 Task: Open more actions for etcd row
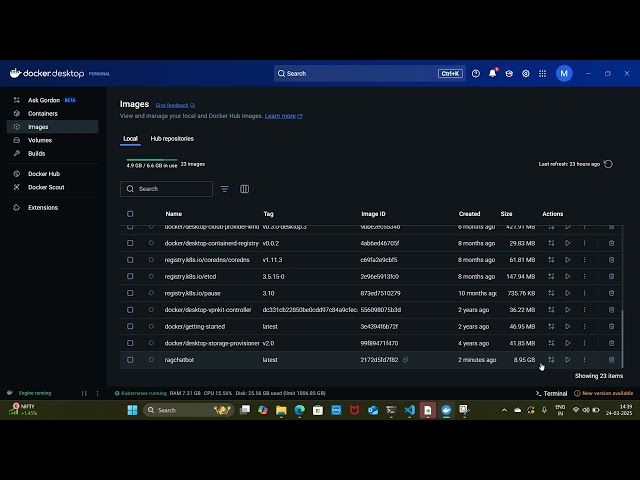[584, 276]
